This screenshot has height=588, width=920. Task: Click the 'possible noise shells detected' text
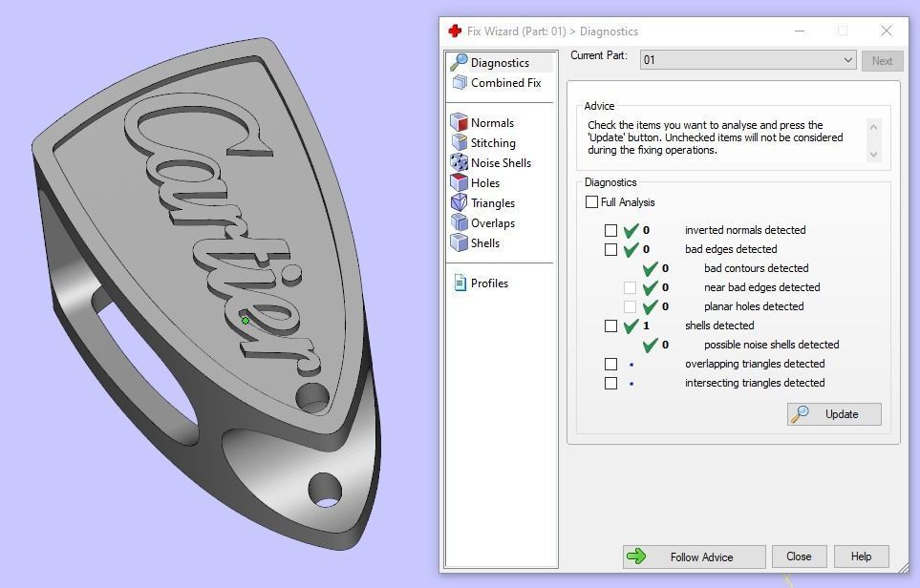(772, 345)
